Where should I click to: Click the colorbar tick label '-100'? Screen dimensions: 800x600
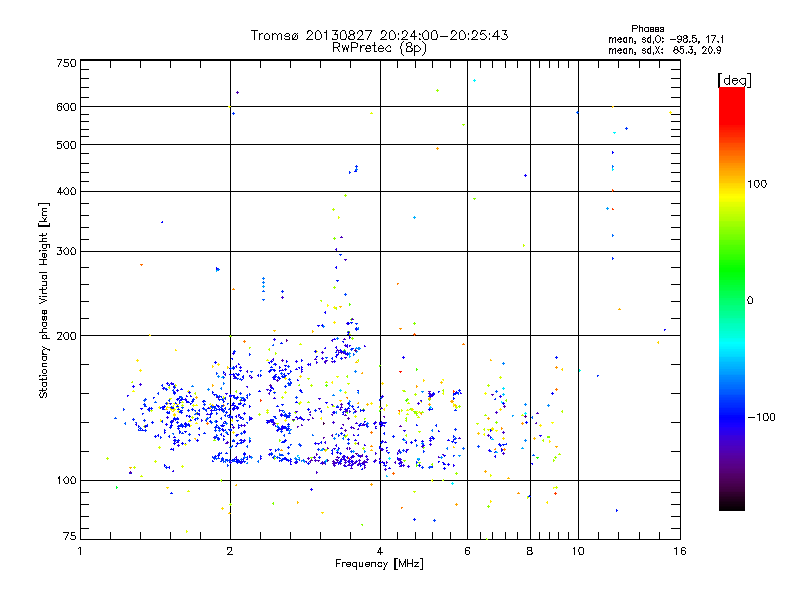pyautogui.click(x=762, y=417)
